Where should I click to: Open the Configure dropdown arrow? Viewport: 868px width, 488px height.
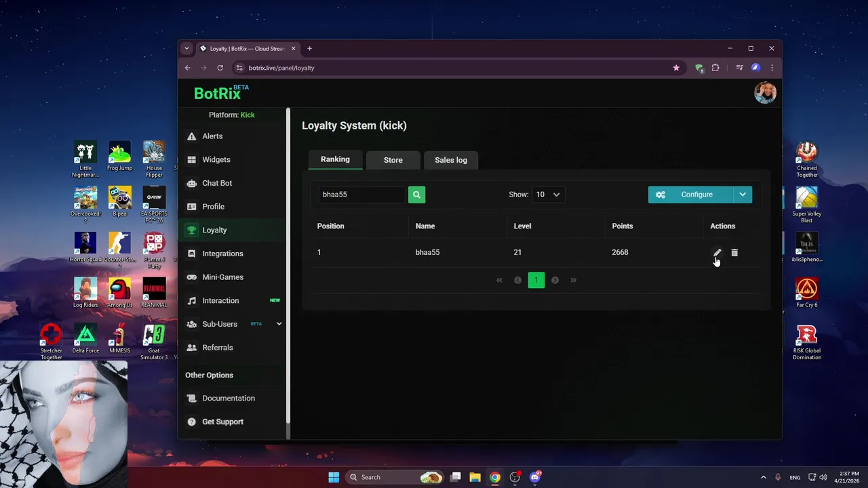point(743,195)
